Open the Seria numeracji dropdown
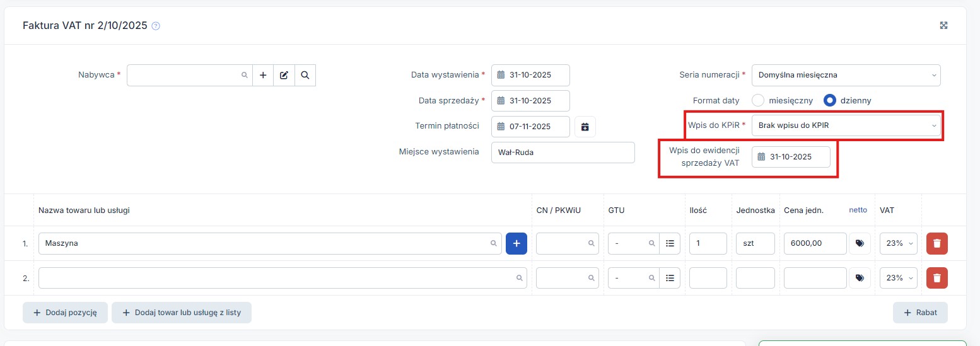Image resolution: width=980 pixels, height=346 pixels. tap(846, 75)
